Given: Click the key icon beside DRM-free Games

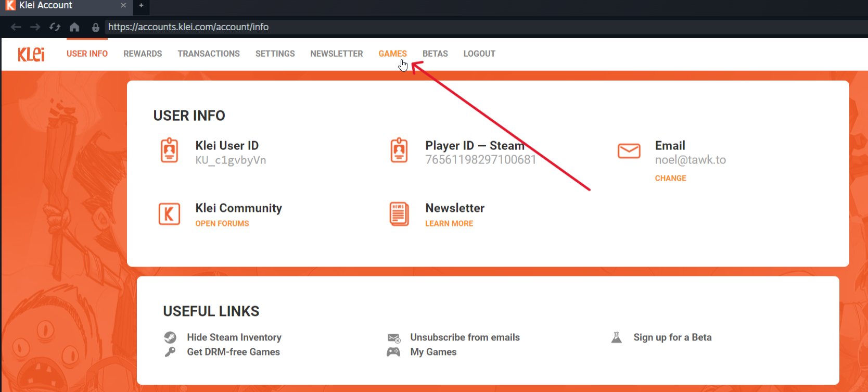Looking at the screenshot, I should point(170,352).
